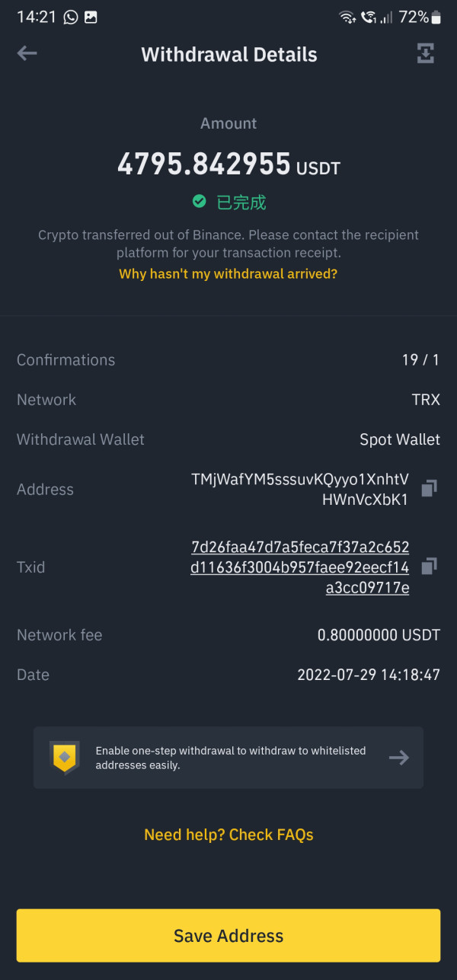Tap the Withdrawal Details title
Image resolution: width=457 pixels, height=980 pixels.
point(228,55)
